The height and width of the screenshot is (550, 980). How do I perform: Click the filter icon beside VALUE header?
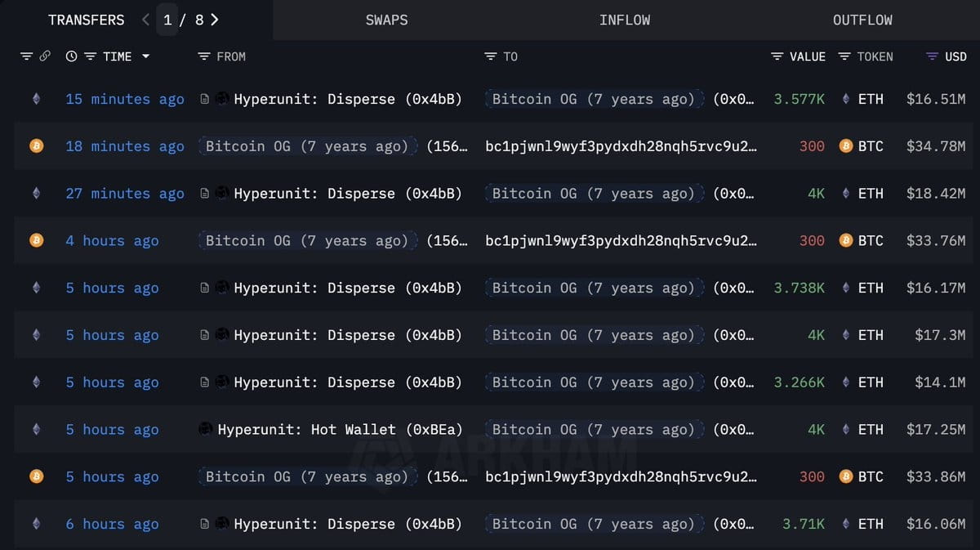coord(777,56)
